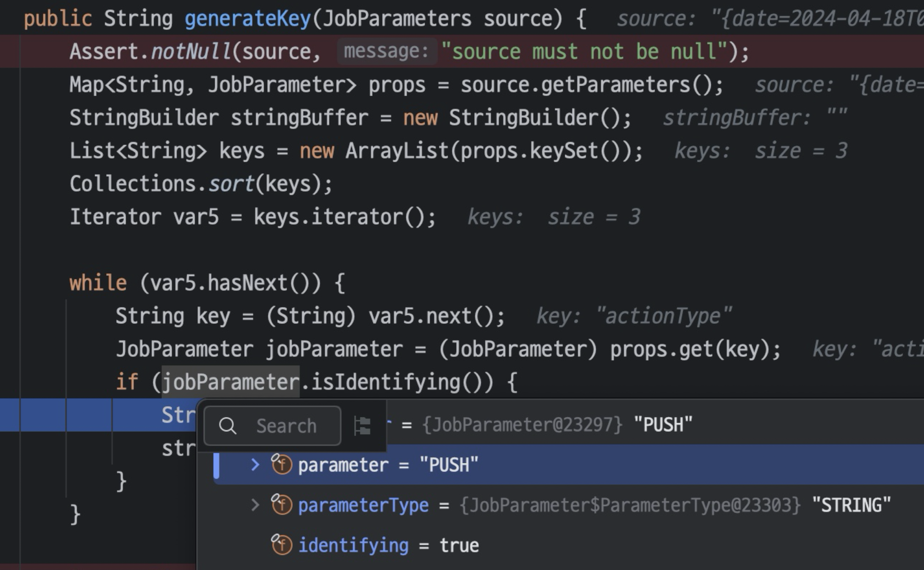Click the stringBuffer inline debug value
Viewport: 924px width, 570px height.
(755, 117)
